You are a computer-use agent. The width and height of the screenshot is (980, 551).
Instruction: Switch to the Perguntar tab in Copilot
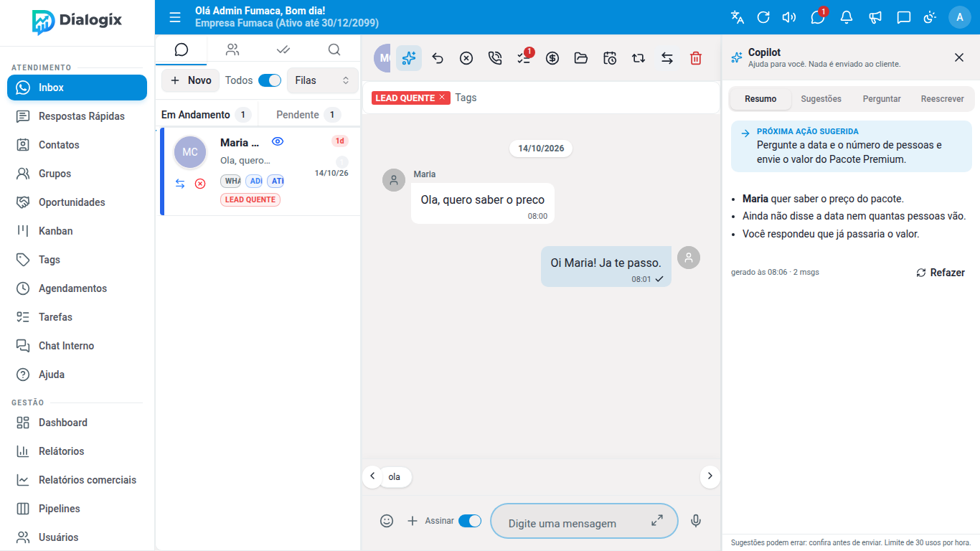(x=882, y=99)
